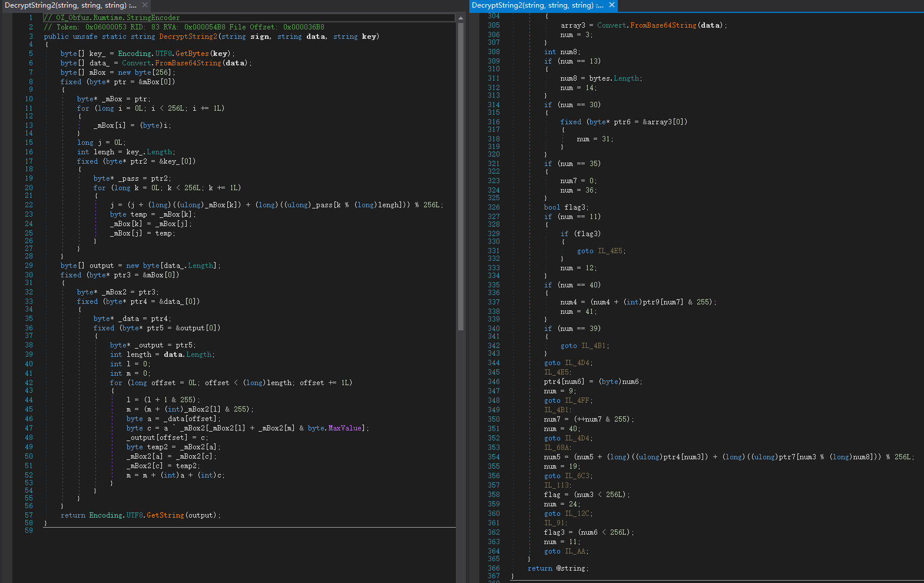Follow 'IL_4B1' goto target on line 342
This screenshot has width=924, height=583.
click(x=594, y=346)
